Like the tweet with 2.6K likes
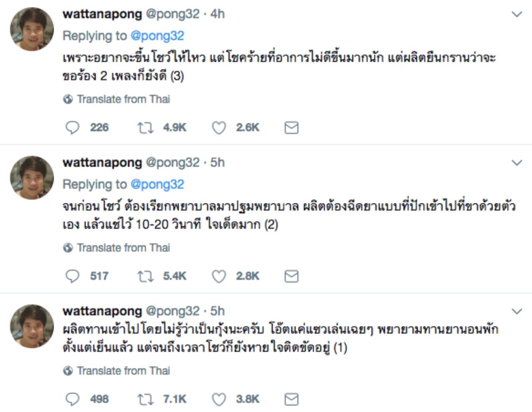532x412 pixels. (x=219, y=128)
